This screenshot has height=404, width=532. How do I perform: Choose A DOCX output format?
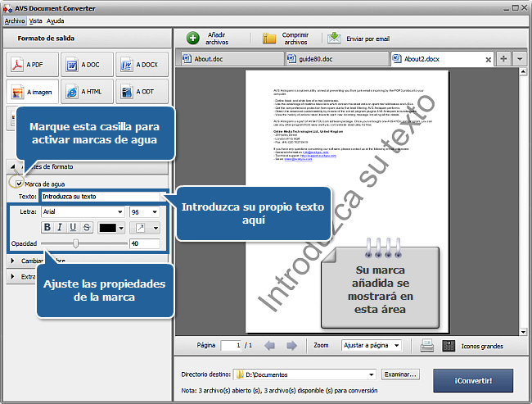pos(142,65)
